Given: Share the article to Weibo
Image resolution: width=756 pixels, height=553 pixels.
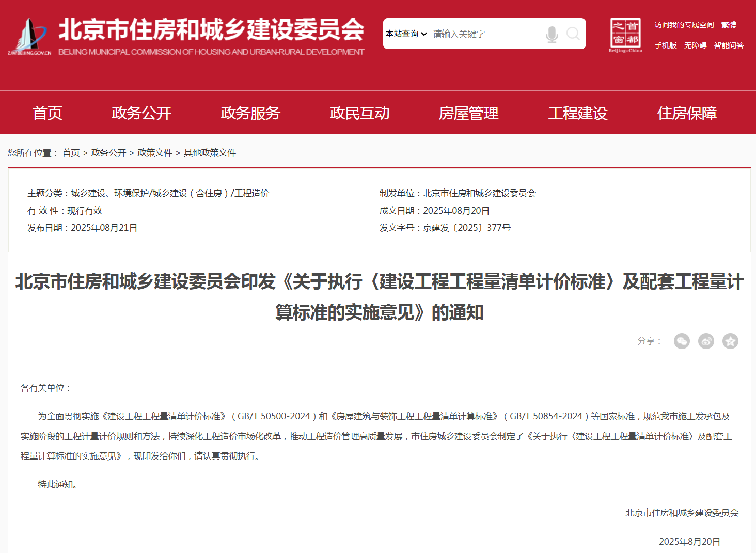Looking at the screenshot, I should tap(706, 341).
